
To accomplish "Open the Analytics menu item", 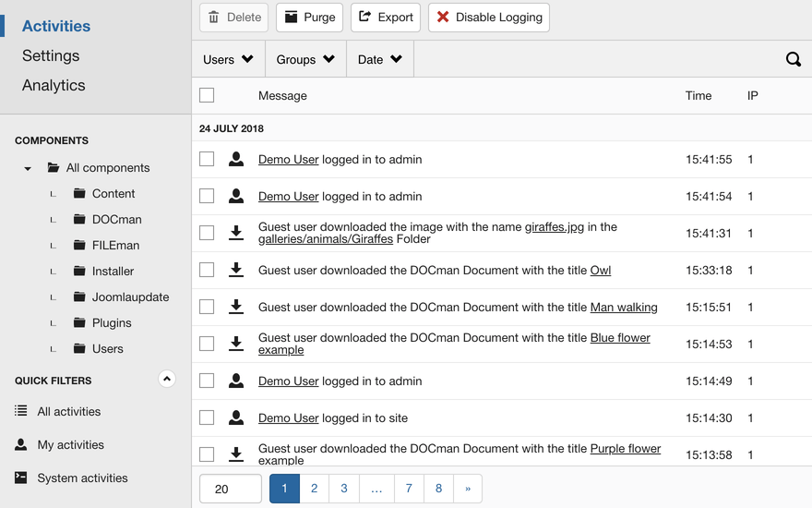I will [x=54, y=85].
